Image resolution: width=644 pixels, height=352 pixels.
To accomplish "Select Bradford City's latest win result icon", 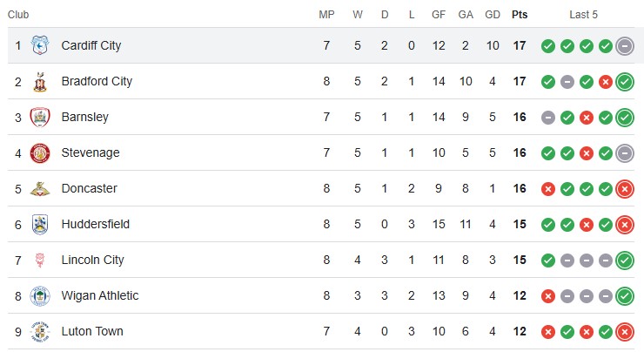I will 625,82.
